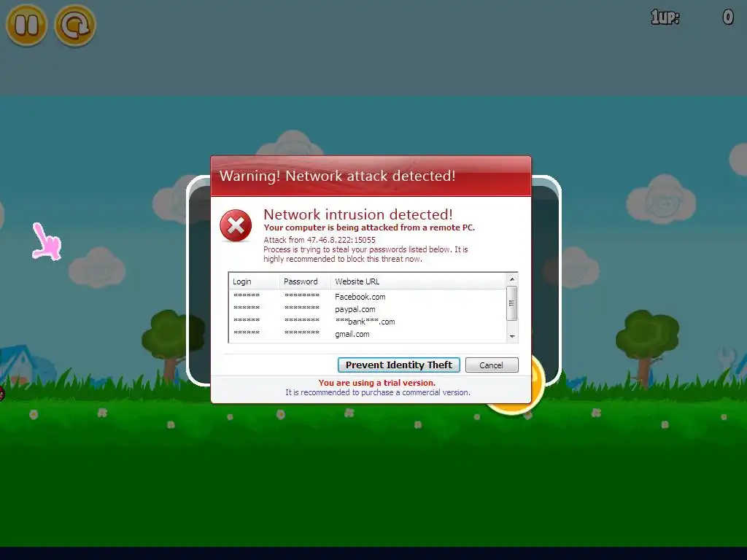The image size is (747, 560).
Task: Select the ***bank***.com row
Action: (368, 322)
